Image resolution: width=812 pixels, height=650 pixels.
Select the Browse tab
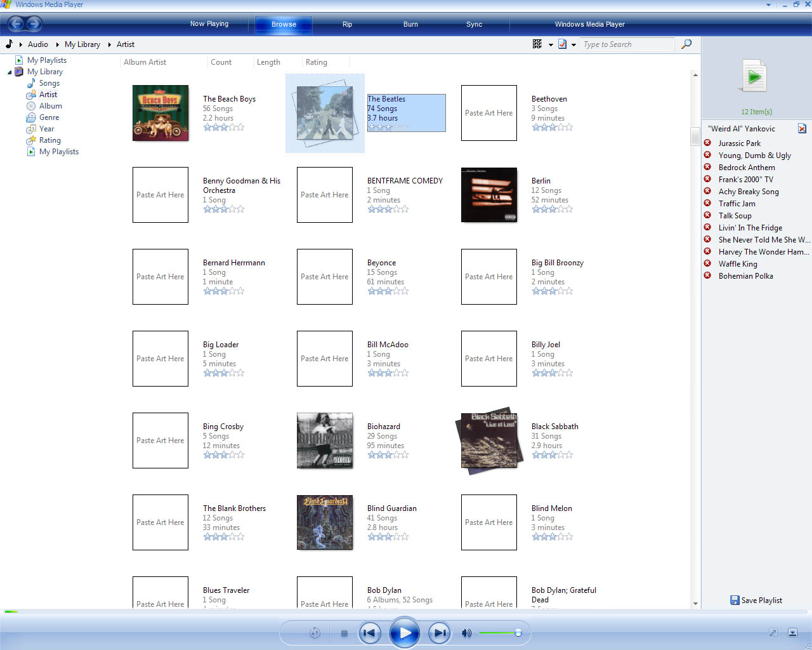pyautogui.click(x=284, y=24)
